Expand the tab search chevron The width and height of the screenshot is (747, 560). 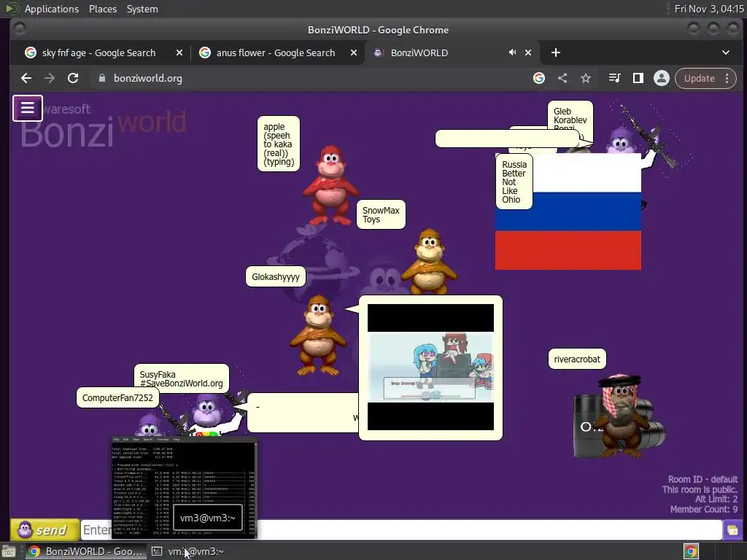tap(726, 52)
